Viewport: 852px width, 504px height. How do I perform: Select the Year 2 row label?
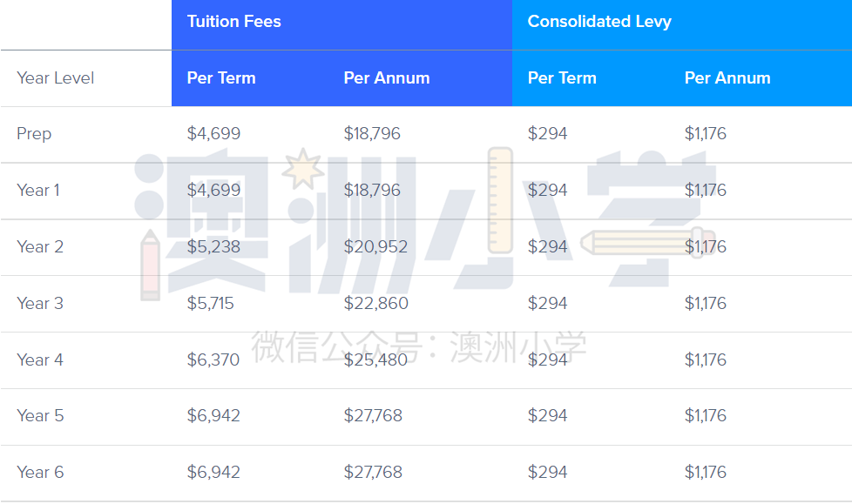40,246
